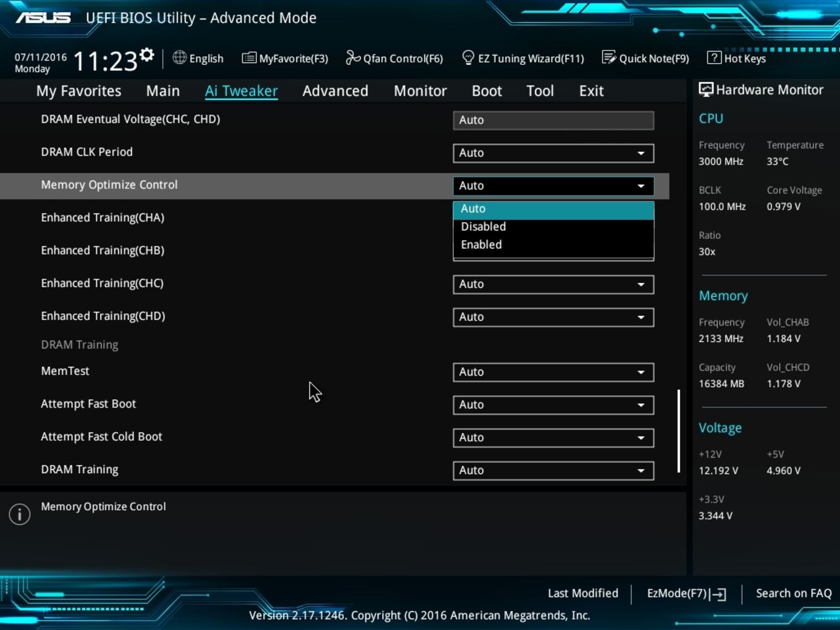The height and width of the screenshot is (630, 840).
Task: Launch Qfan Control(F6)
Action: click(x=394, y=58)
